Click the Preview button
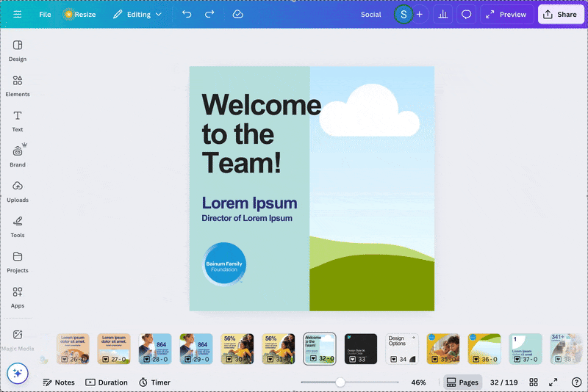 pos(506,14)
